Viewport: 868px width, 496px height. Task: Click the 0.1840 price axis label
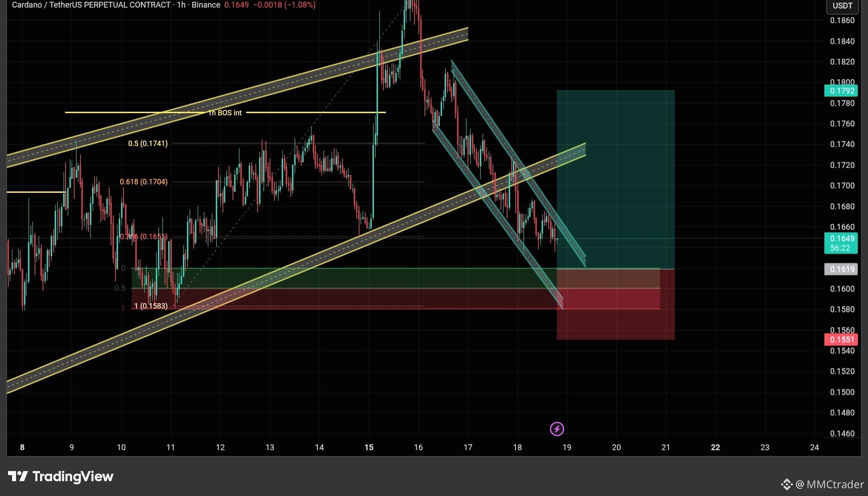842,41
